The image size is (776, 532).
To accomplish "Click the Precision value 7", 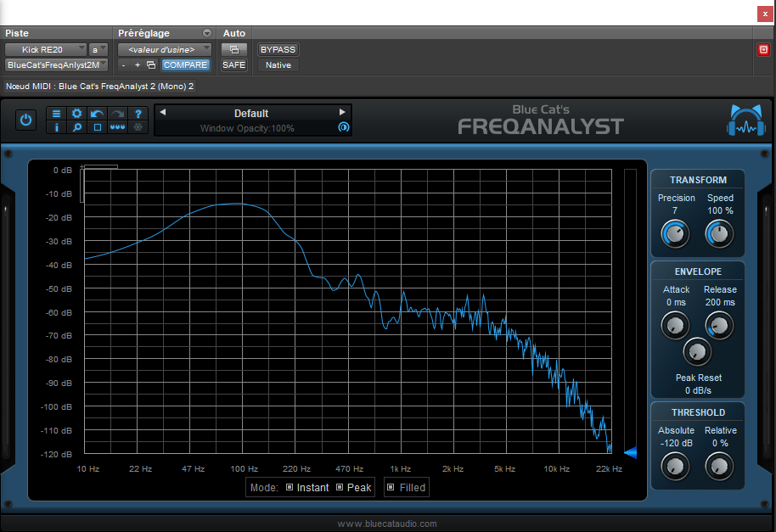I will click(675, 210).
